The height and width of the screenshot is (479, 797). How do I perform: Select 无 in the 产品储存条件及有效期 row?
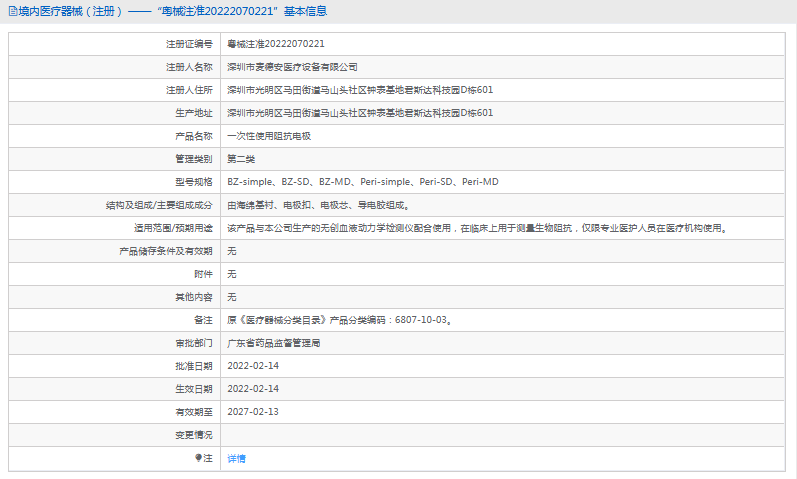click(x=232, y=251)
